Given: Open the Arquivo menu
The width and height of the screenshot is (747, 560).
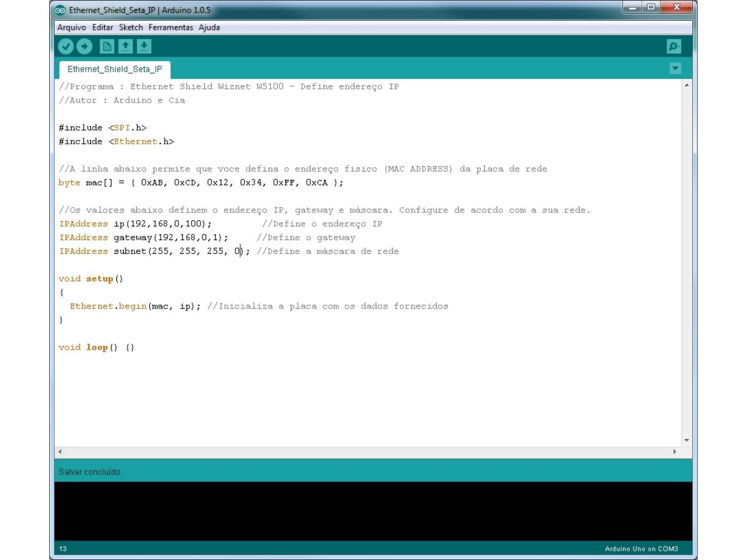Looking at the screenshot, I should (72, 27).
